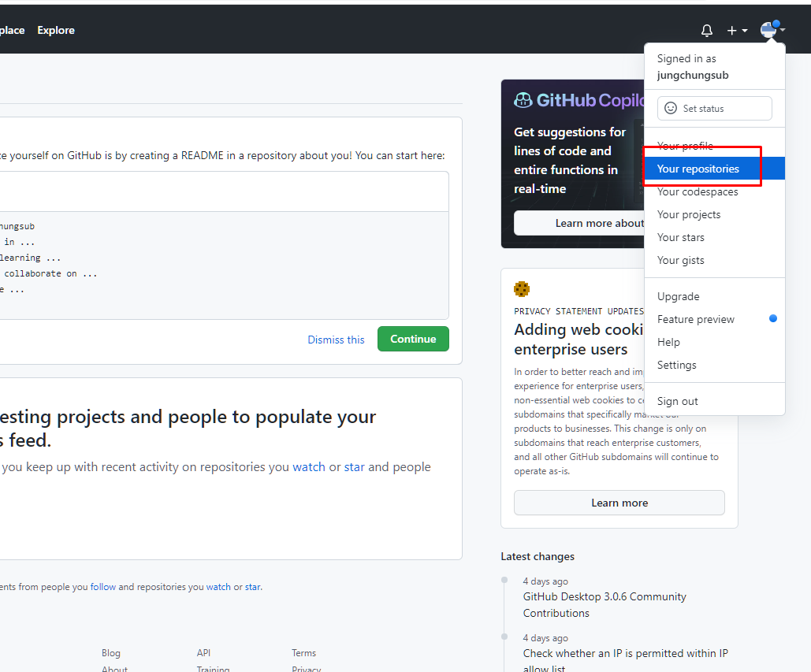Click the Dismiss this link
811x672 pixels.
pyautogui.click(x=336, y=340)
